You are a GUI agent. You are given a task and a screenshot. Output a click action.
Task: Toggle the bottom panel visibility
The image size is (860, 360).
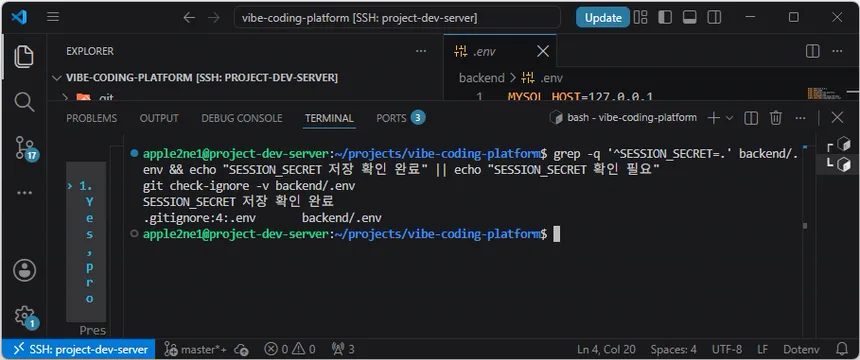[689, 18]
